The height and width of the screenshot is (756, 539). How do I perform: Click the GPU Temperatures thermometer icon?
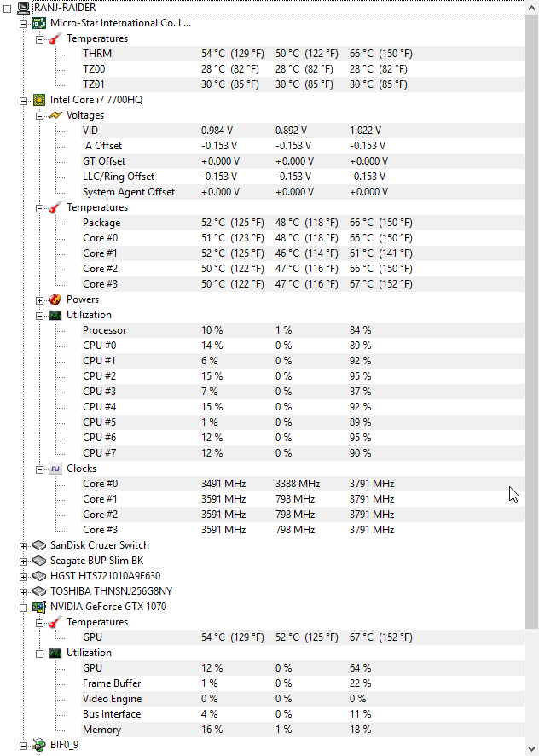coord(55,622)
